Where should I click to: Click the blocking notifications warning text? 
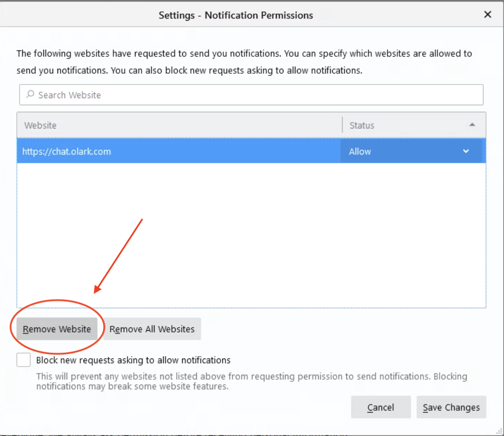251,381
